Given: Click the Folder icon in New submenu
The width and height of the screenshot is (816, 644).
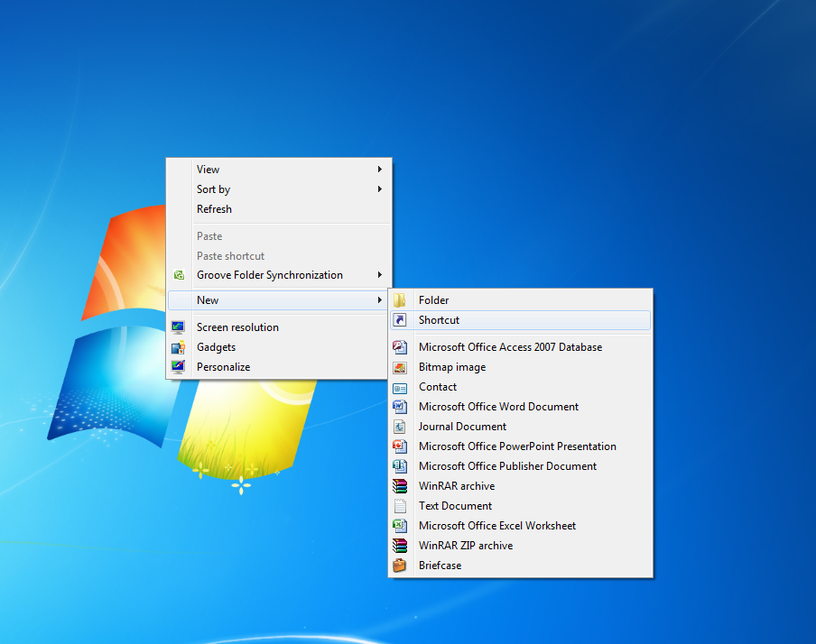Looking at the screenshot, I should click(x=400, y=300).
